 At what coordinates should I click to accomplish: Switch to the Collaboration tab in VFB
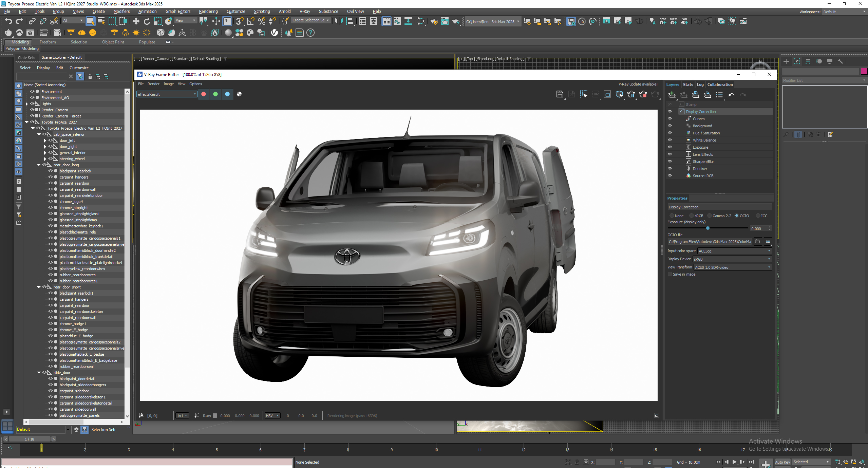click(x=720, y=85)
